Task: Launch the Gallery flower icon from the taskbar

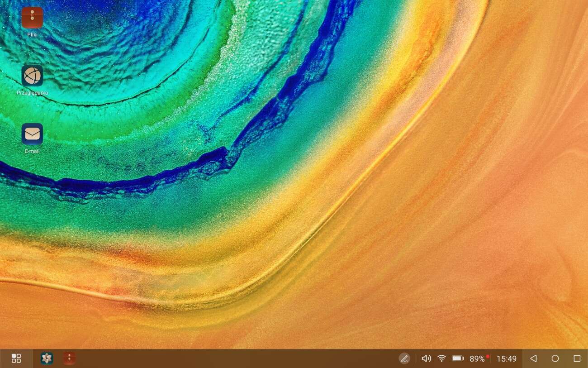Action: [47, 358]
